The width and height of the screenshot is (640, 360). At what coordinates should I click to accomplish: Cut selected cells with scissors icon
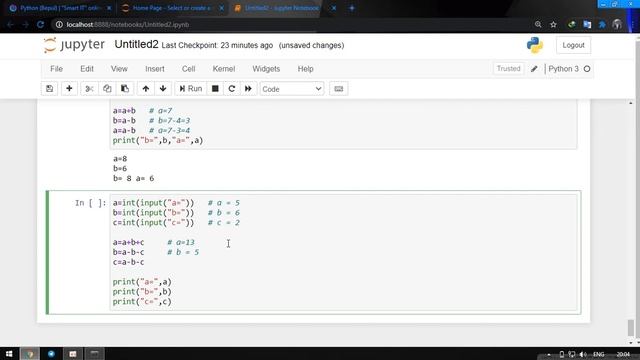[x=89, y=89]
